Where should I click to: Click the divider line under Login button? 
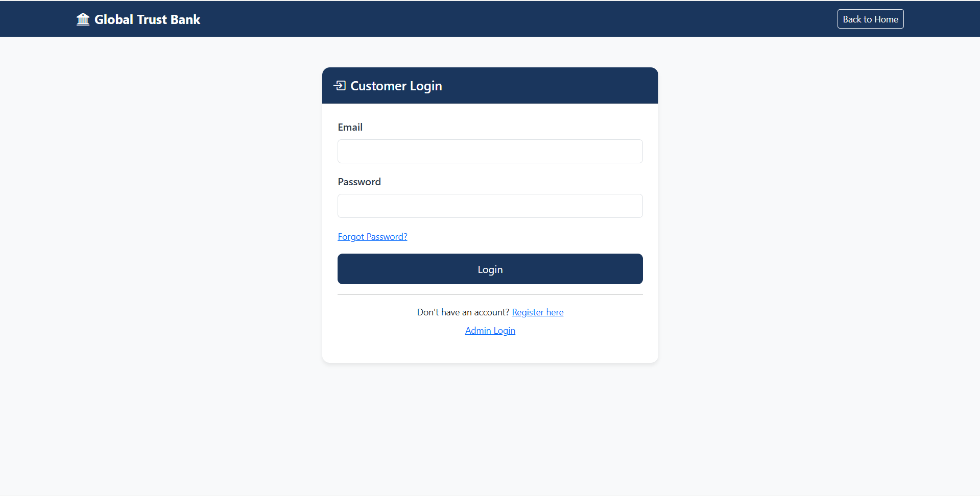tap(490, 295)
